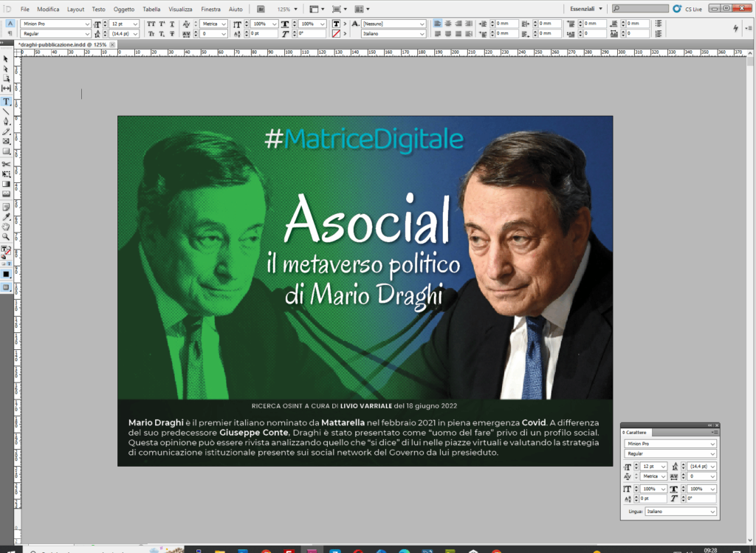Toggle Formatting Affects Container in toolbox
This screenshot has height=553, width=756.
(4, 264)
